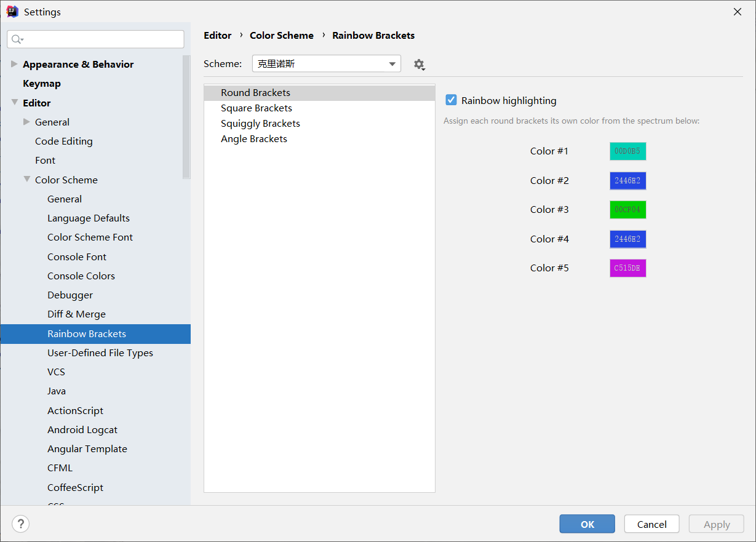Open the teal Color #1 swatch

[x=627, y=151]
